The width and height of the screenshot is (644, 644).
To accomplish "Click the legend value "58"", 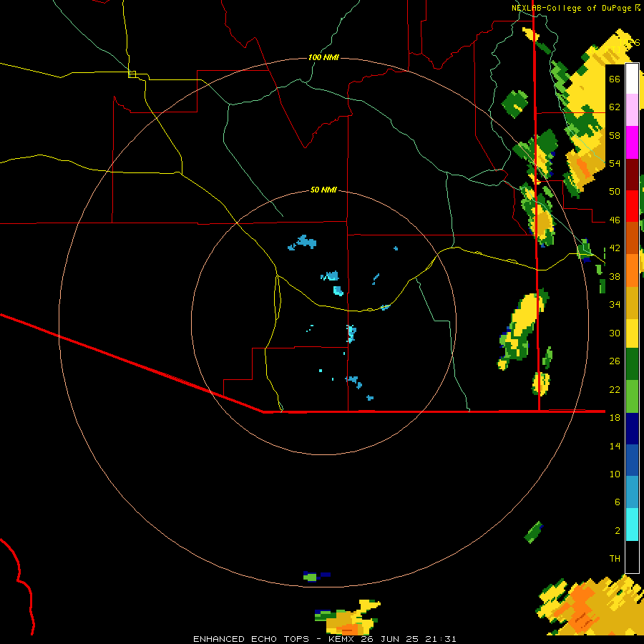I will coord(615,135).
